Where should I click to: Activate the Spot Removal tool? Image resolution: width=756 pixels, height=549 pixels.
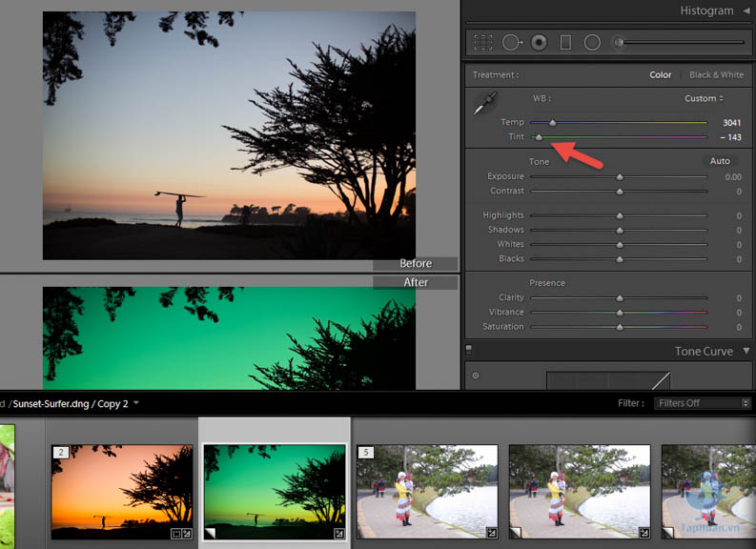click(512, 42)
